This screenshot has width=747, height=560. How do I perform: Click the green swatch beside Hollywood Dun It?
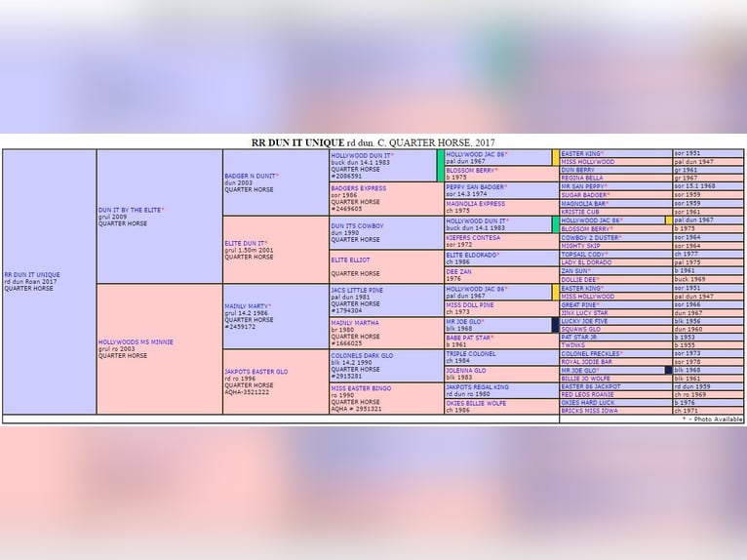(x=439, y=165)
